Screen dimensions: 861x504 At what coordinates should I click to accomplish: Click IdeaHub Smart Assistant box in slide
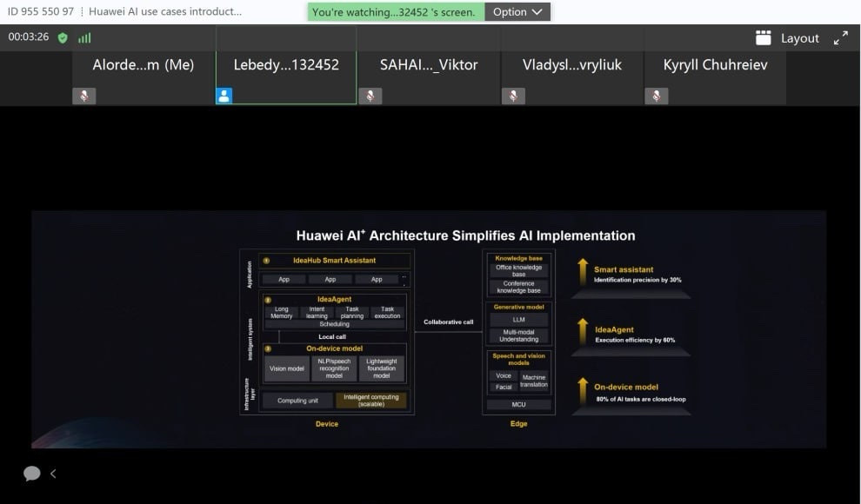pos(335,261)
